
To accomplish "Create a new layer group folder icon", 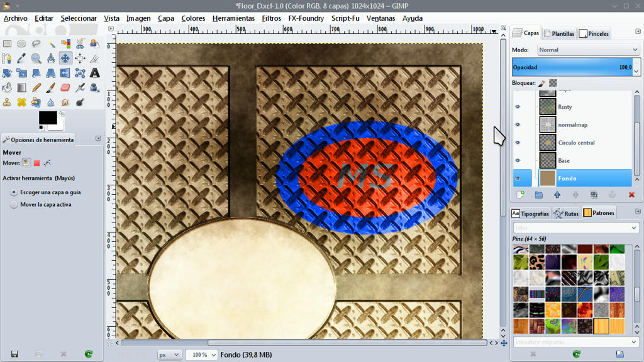I will [x=538, y=195].
